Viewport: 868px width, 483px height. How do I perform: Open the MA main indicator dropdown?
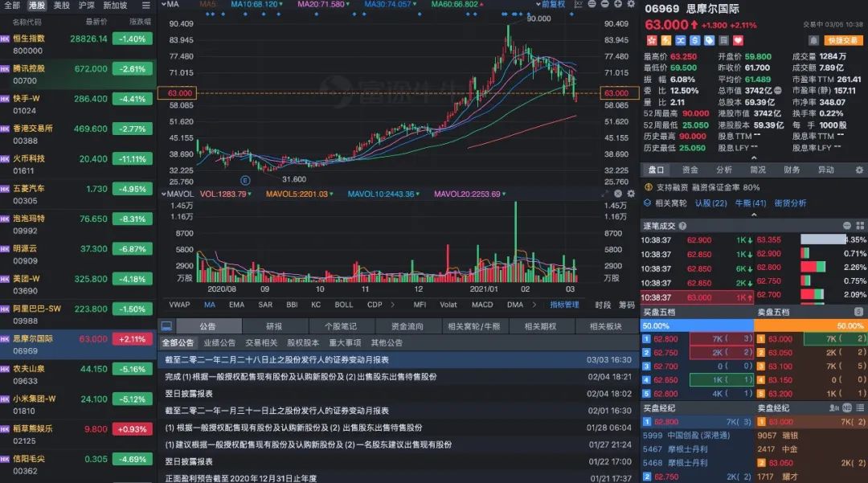pyautogui.click(x=170, y=5)
